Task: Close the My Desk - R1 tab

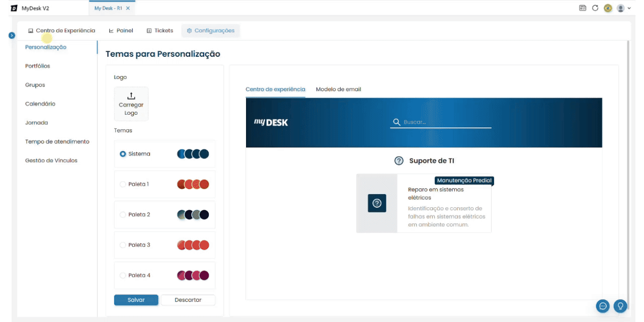Action: click(128, 9)
